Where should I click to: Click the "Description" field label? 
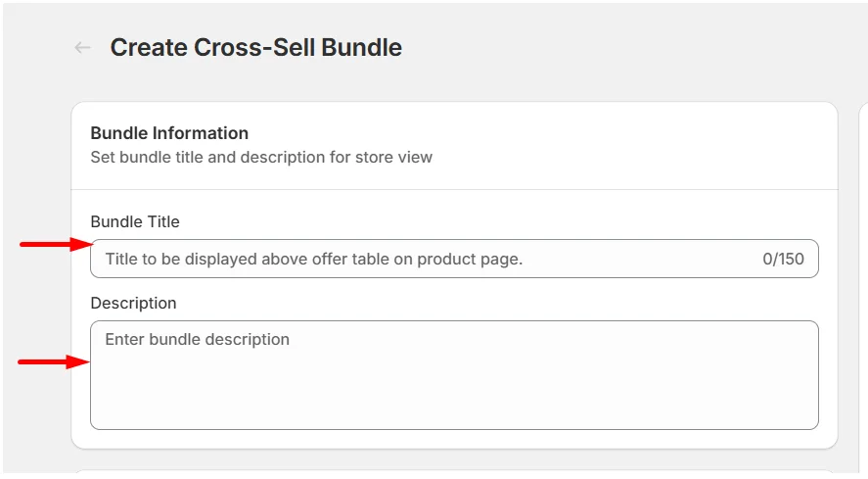pyautogui.click(x=133, y=304)
